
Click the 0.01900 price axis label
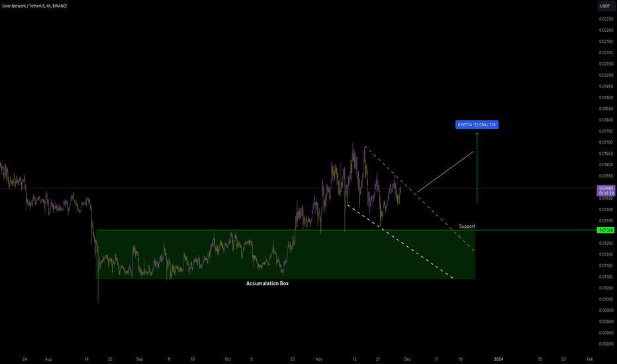pos(606,97)
